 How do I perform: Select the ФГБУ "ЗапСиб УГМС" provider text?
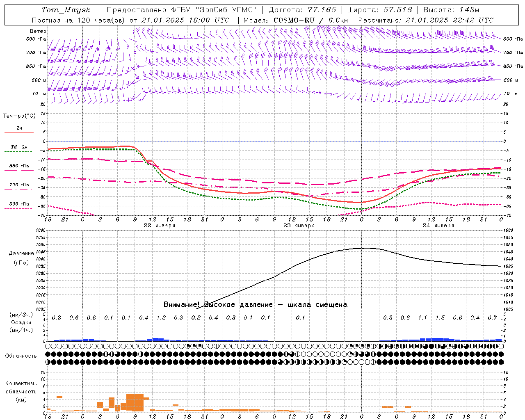click(213, 10)
